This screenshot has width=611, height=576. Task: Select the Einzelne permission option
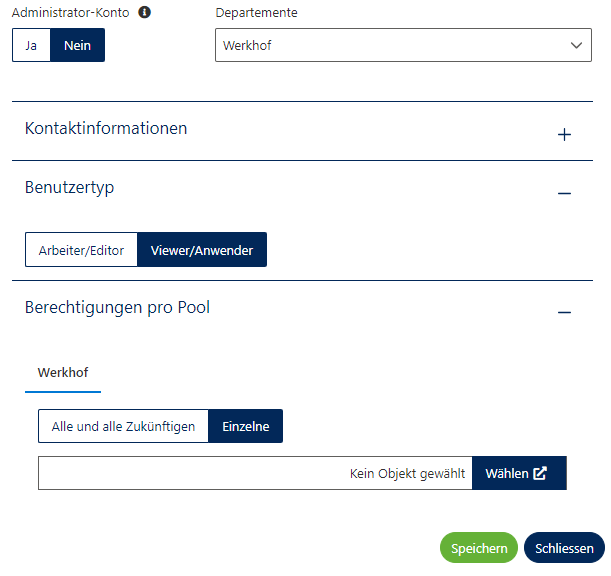[x=245, y=426]
